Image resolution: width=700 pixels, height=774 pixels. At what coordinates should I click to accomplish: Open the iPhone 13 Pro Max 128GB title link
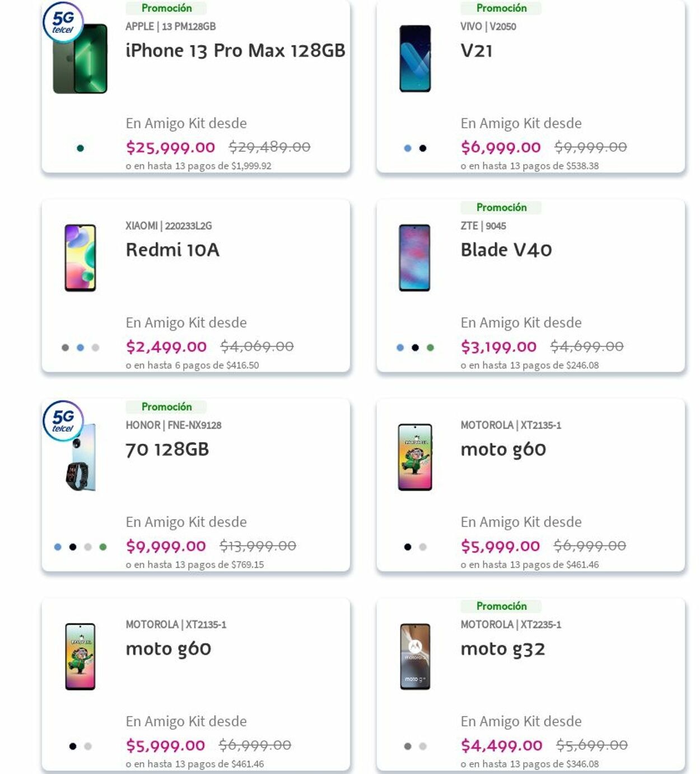click(x=235, y=50)
